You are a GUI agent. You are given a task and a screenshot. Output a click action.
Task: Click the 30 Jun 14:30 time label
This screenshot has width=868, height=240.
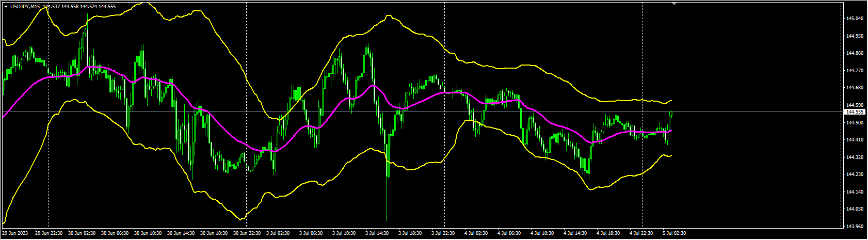(x=182, y=233)
